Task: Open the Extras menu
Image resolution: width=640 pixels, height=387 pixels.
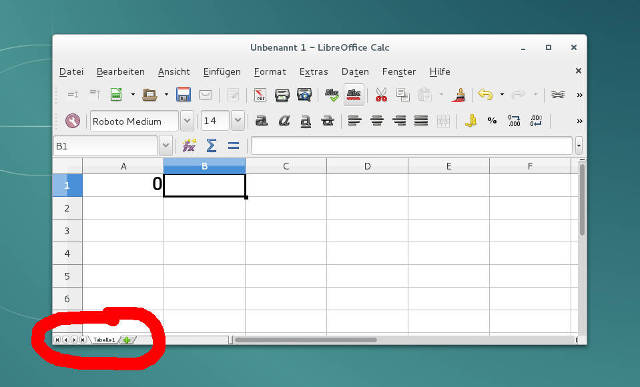Action: [x=313, y=72]
